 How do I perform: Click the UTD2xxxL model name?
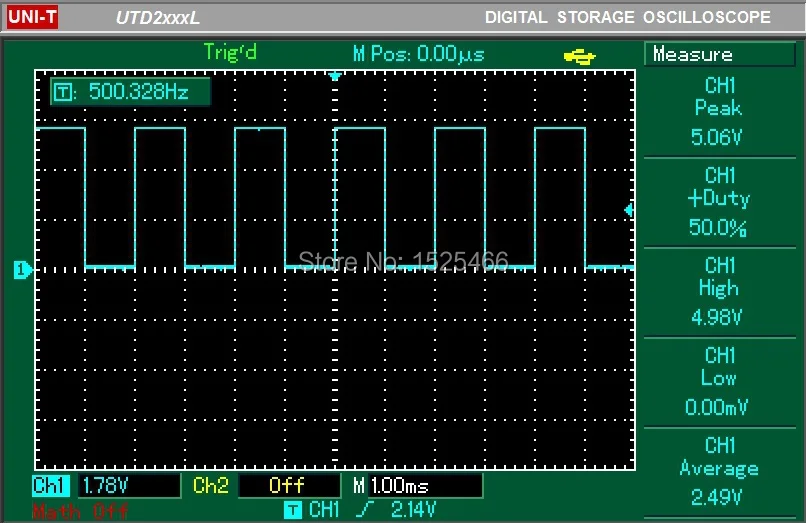point(157,18)
